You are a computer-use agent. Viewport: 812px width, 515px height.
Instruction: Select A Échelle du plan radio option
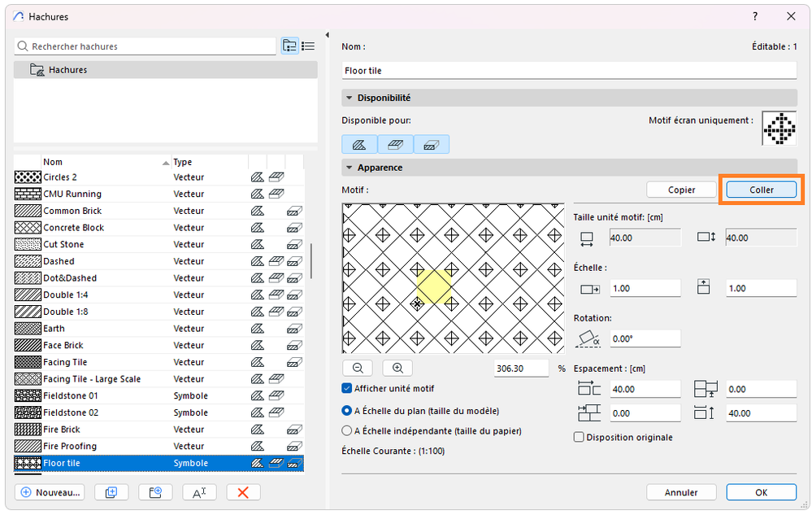pyautogui.click(x=347, y=411)
